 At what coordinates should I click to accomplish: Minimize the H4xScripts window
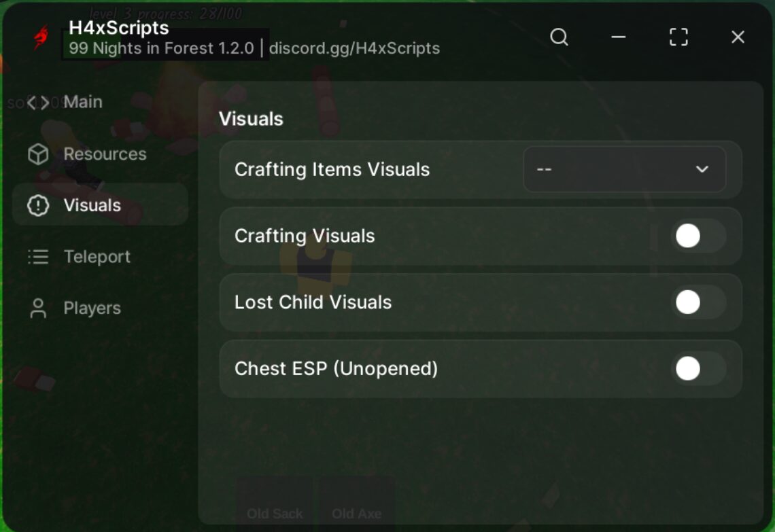619,37
